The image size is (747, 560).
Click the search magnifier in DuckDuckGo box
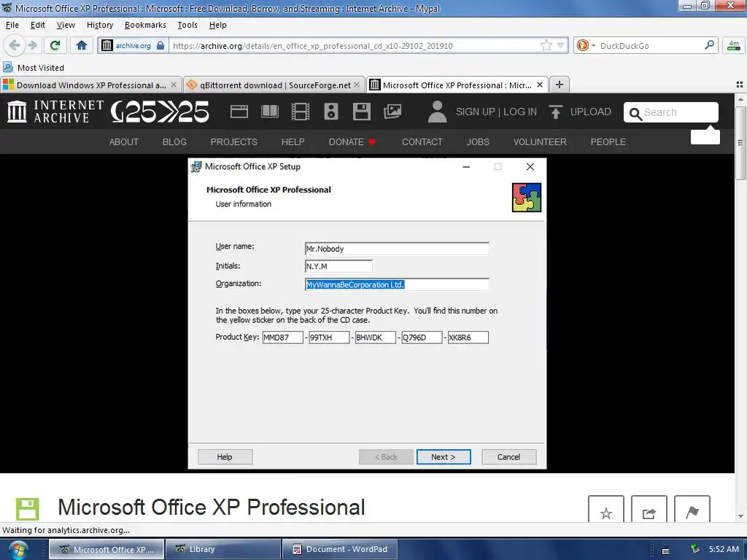point(709,45)
